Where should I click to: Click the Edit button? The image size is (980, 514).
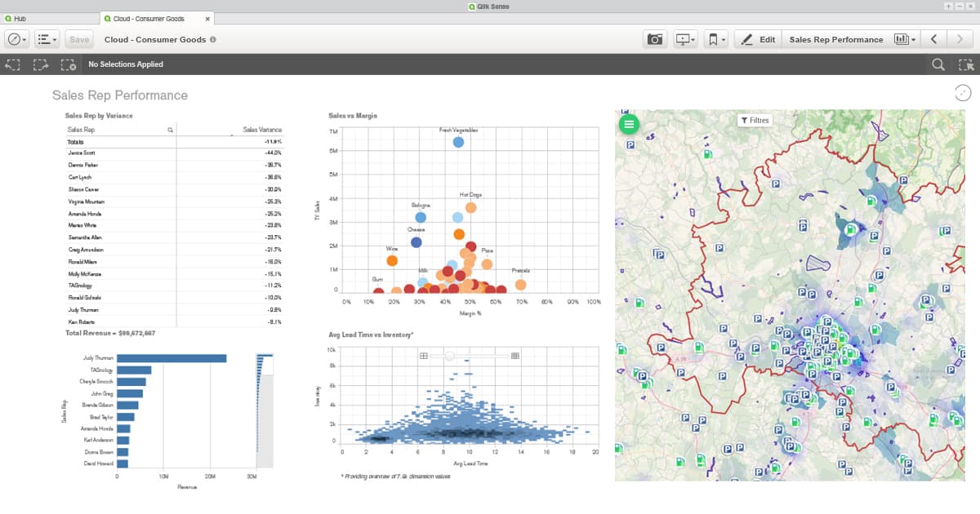coord(757,39)
